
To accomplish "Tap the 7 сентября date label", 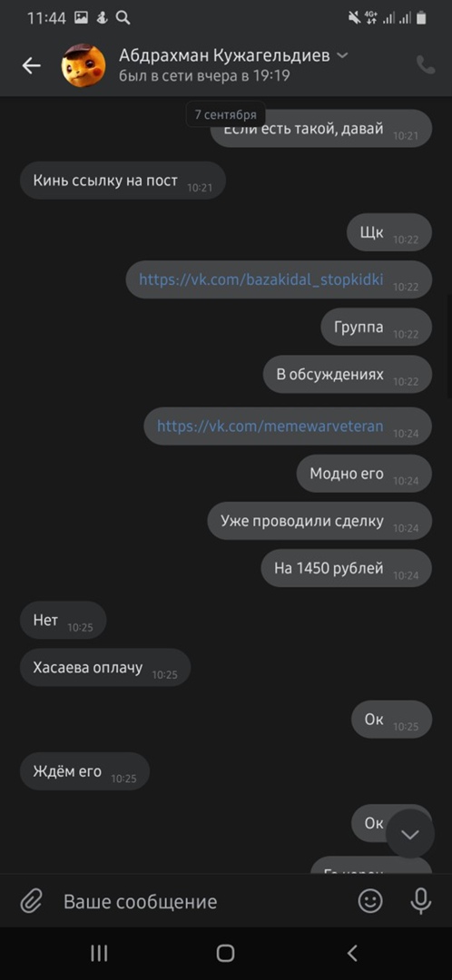I will click(x=226, y=115).
